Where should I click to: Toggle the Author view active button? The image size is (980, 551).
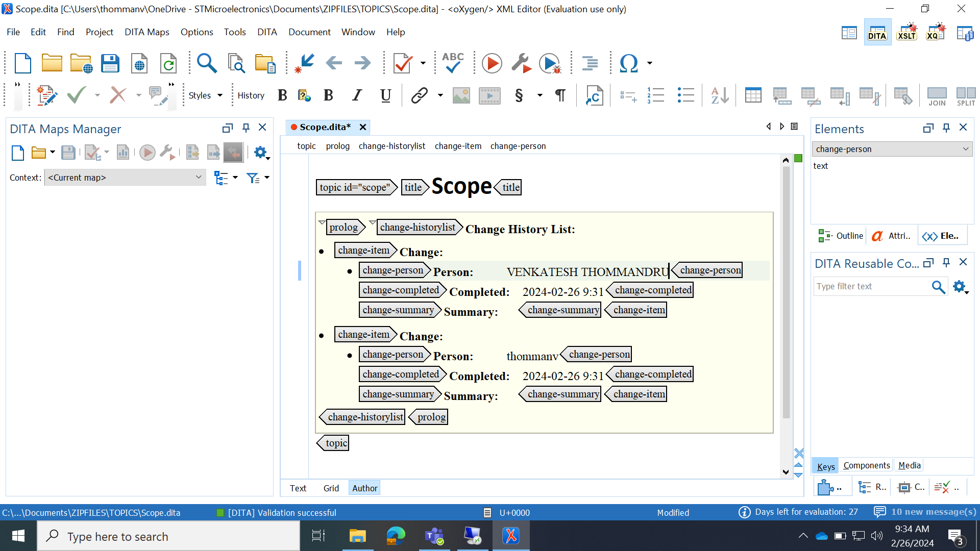364,488
